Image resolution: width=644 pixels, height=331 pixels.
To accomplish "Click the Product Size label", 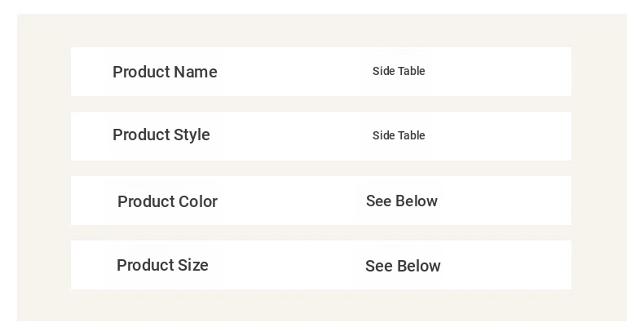I will [x=162, y=265].
